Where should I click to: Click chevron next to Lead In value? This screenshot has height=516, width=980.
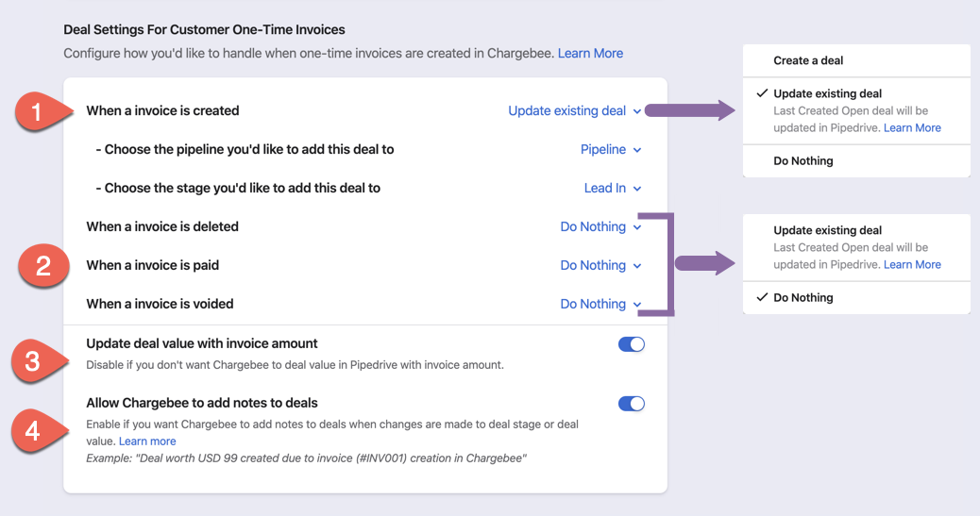(637, 189)
